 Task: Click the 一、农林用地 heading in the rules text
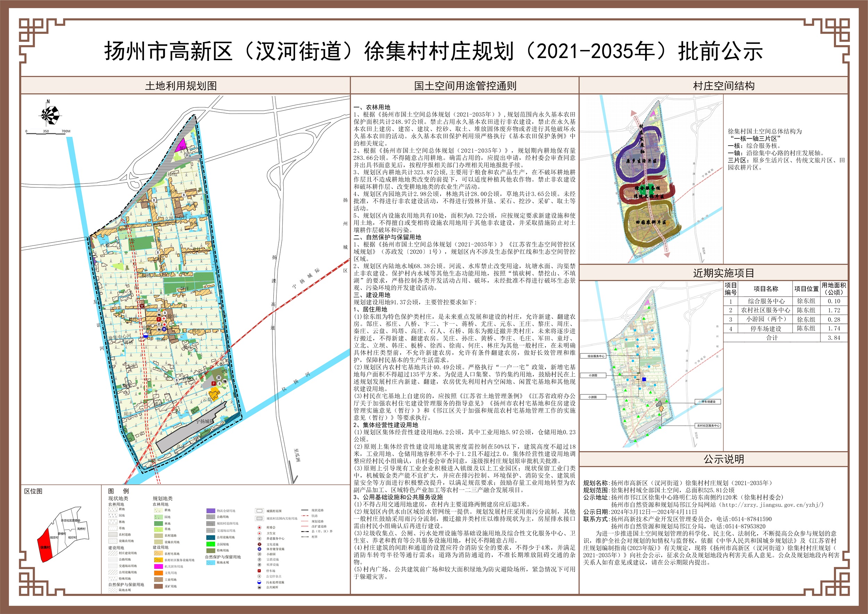372,107
